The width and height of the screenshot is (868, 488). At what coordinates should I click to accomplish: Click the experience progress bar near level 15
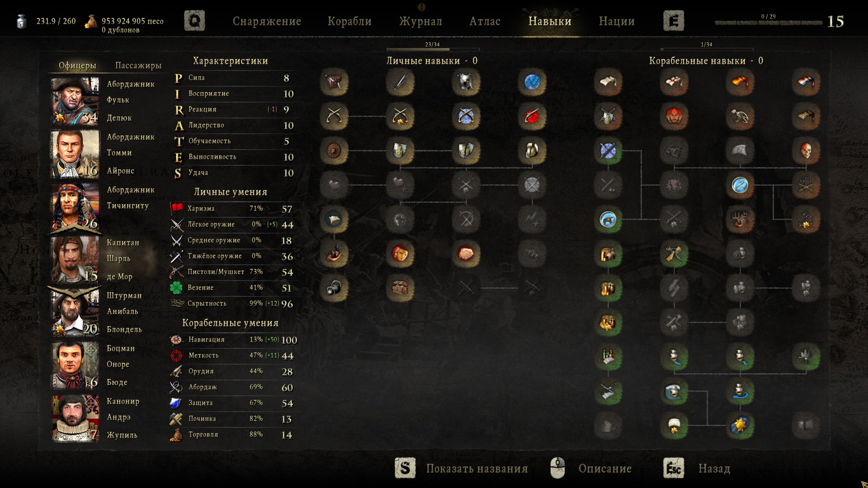[768, 23]
